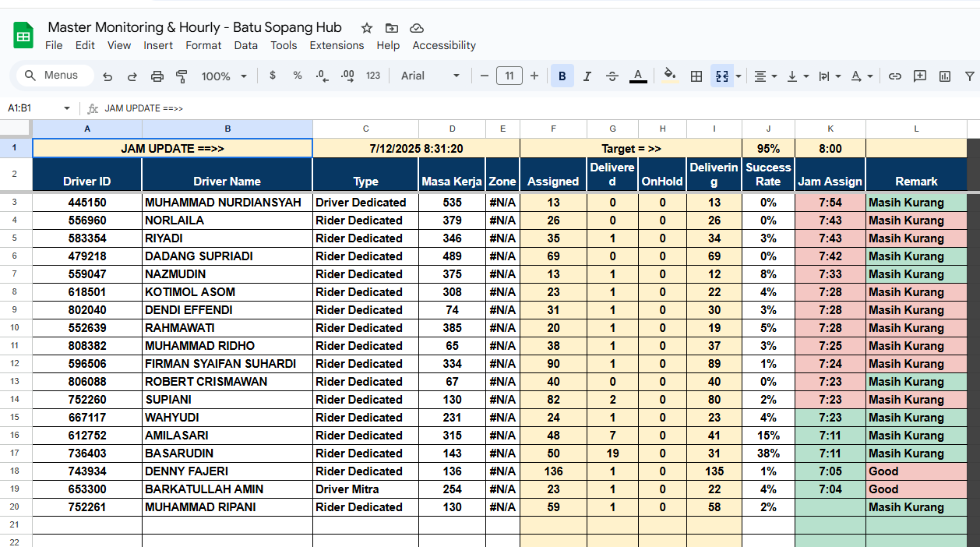Toggle bold formatting

(562, 76)
